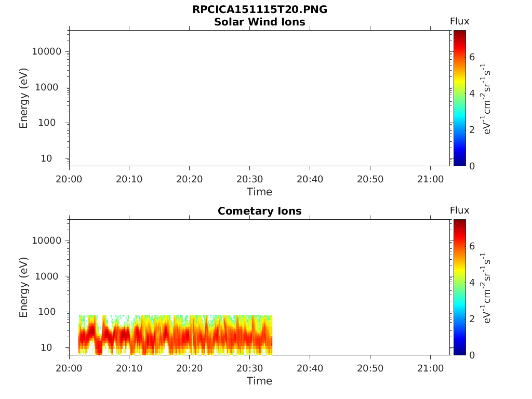
Task: Click the value 4 on Solar Wind colorbar
Action: pos(472,94)
